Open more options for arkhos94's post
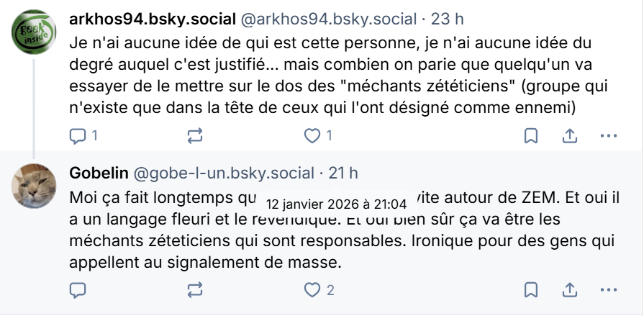This screenshot has height=316, width=644. click(609, 135)
